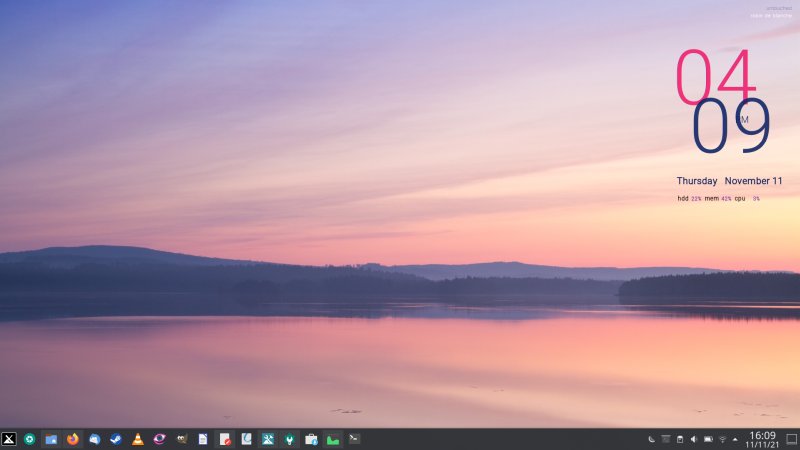Open GIMP image editor from taskbar
This screenshot has height=450, width=800.
click(x=181, y=439)
